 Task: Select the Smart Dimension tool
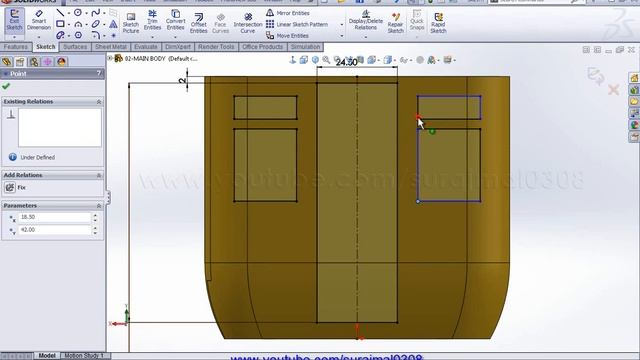point(39,20)
